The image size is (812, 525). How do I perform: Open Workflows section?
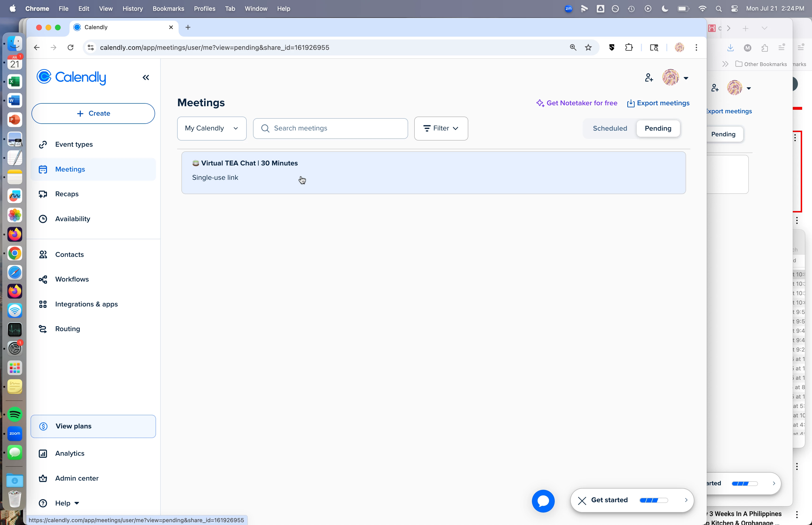(x=93, y=279)
